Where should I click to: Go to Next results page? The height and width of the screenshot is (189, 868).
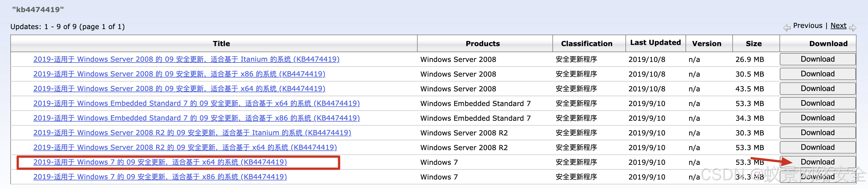click(x=838, y=26)
